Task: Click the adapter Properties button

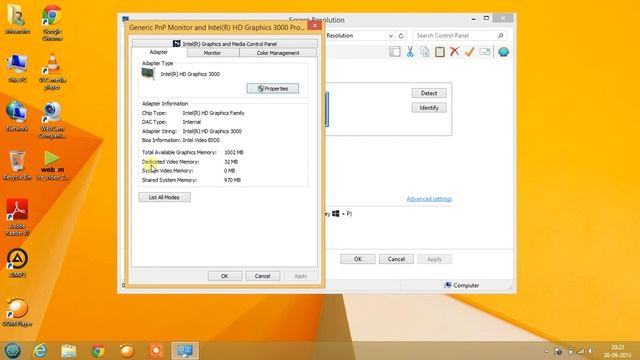Action: [x=273, y=89]
